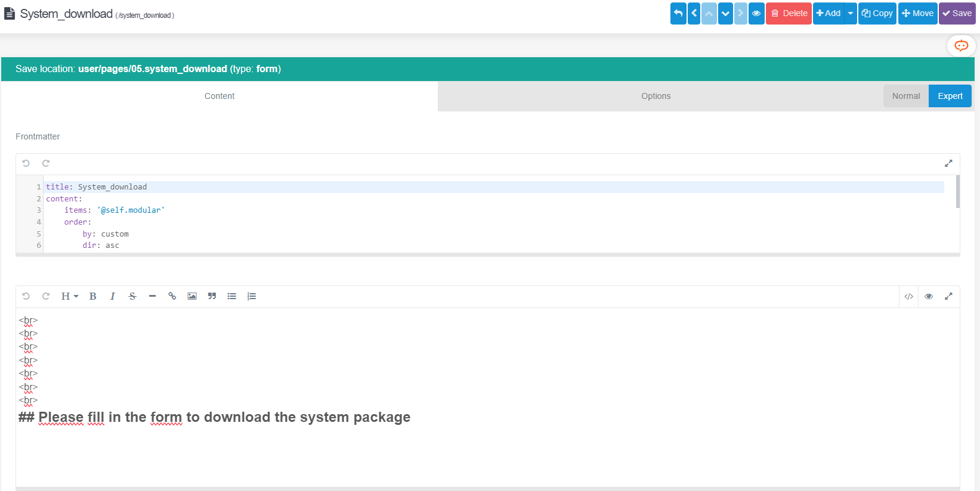This screenshot has width=980, height=491.
Task: Insert a hyperlink
Action: point(172,296)
